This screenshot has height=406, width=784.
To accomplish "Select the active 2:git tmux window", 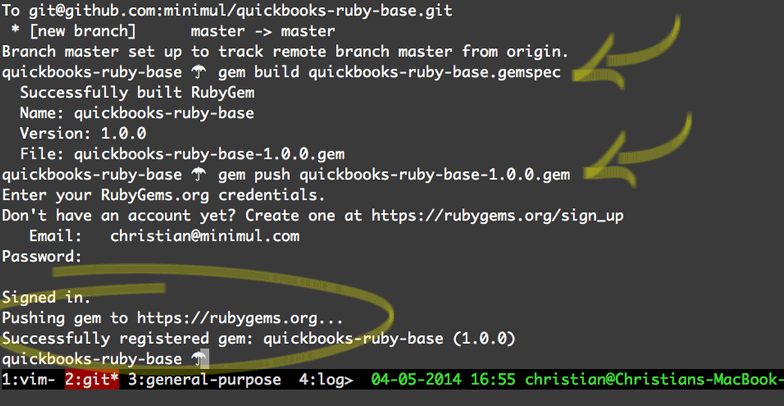I will (x=92, y=380).
